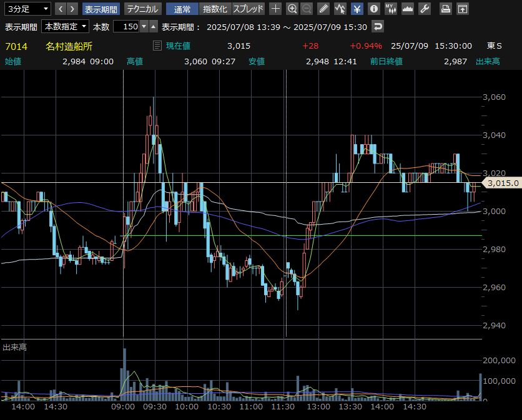
Task: Toggle 通常 normal scale mode
Action: click(x=182, y=9)
